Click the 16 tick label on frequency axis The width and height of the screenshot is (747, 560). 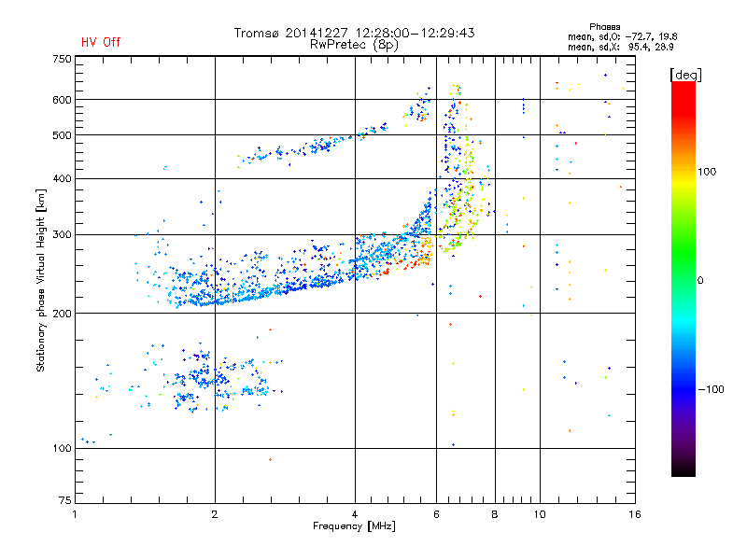coord(635,514)
